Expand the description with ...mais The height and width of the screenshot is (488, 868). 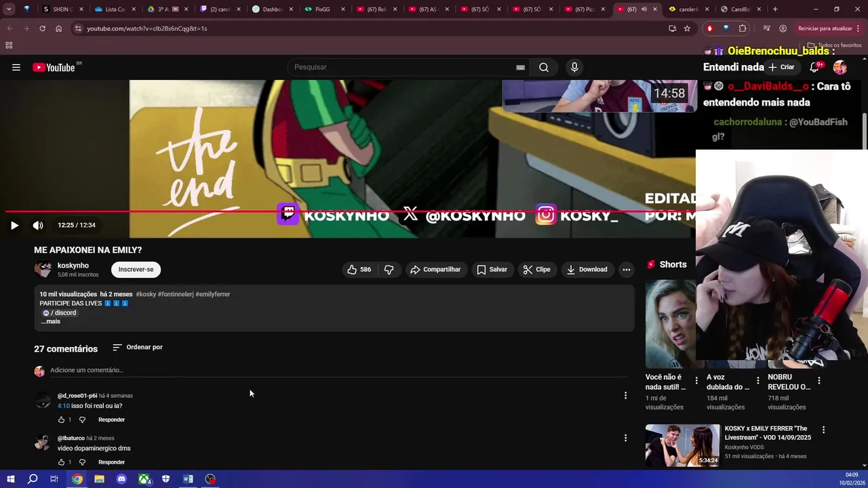click(x=50, y=321)
